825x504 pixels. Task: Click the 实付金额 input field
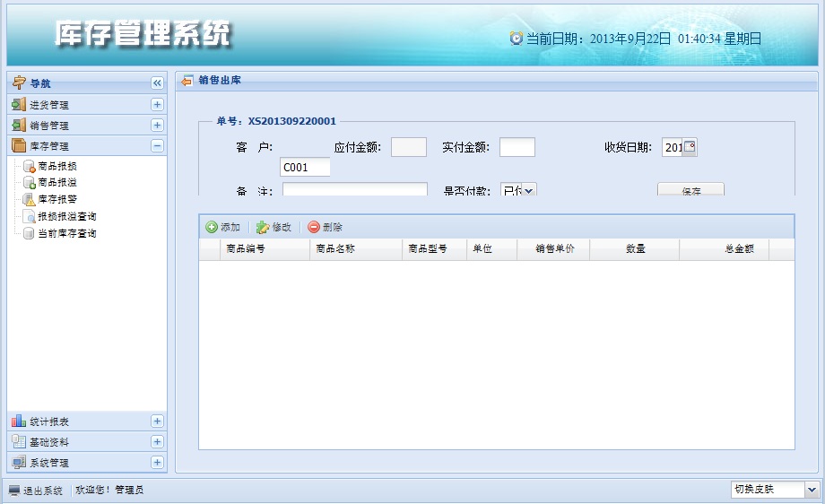point(517,148)
